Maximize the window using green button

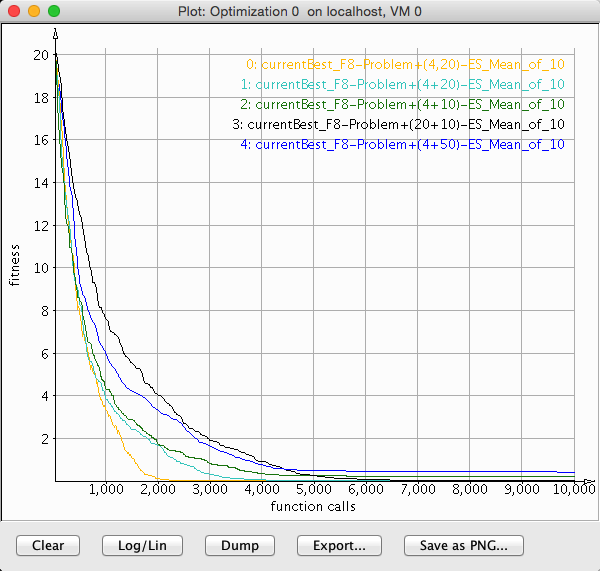pos(54,10)
